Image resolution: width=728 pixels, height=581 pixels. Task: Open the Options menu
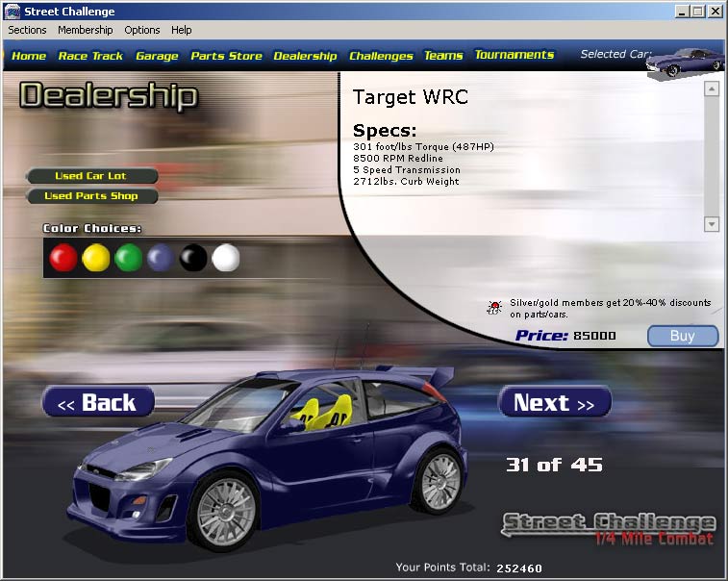142,30
